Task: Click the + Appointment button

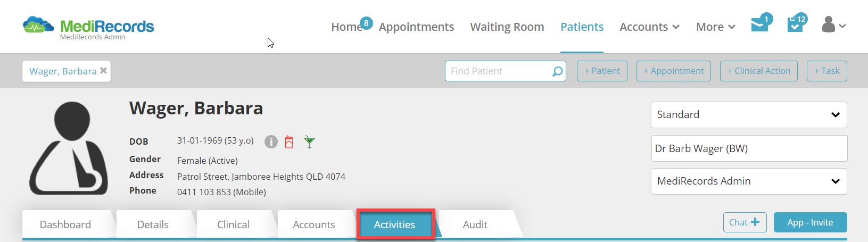Action: 674,71
